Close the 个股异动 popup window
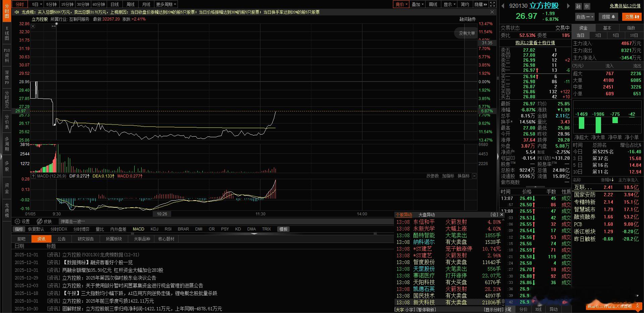The image size is (644, 313). click(502, 215)
